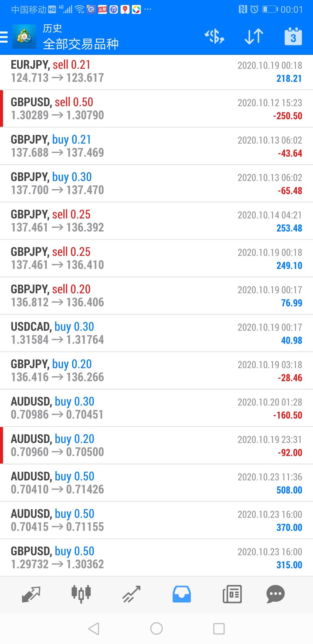Open the symbol filter dollar icon

point(214,37)
